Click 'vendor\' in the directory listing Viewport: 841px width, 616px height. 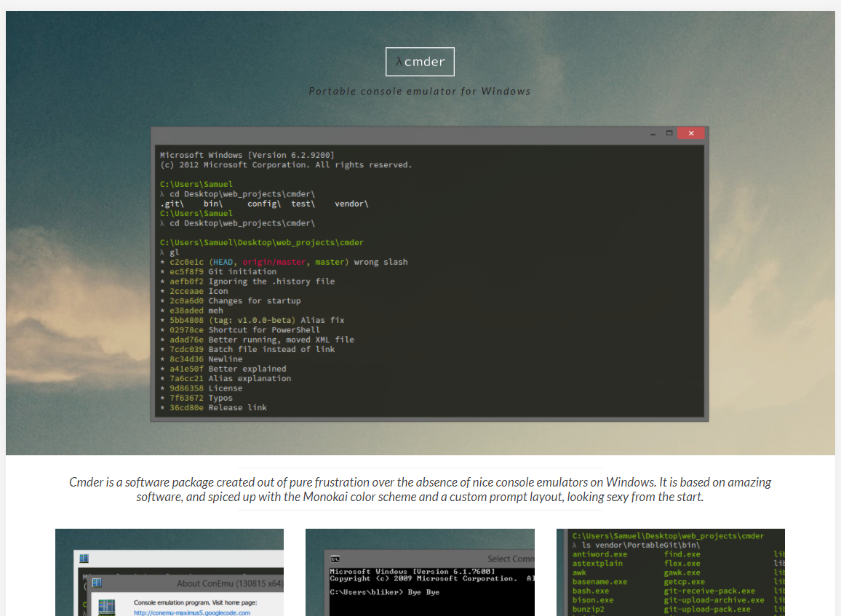tap(351, 204)
